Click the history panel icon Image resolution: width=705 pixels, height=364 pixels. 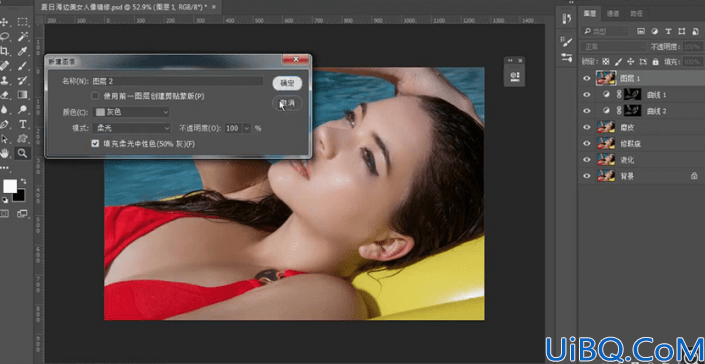pyautogui.click(x=567, y=18)
